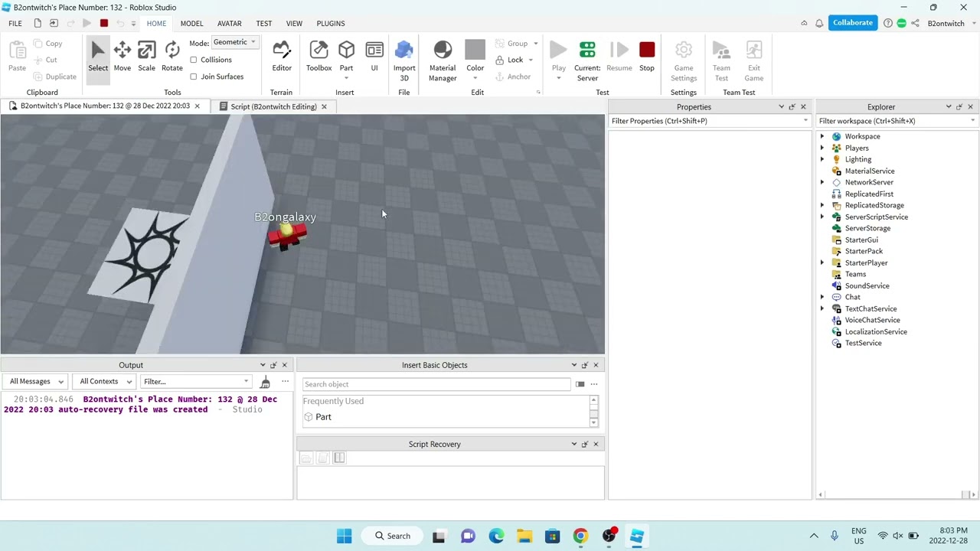This screenshot has height=551, width=980.
Task: Expand the Workspace tree node
Action: pyautogui.click(x=822, y=136)
